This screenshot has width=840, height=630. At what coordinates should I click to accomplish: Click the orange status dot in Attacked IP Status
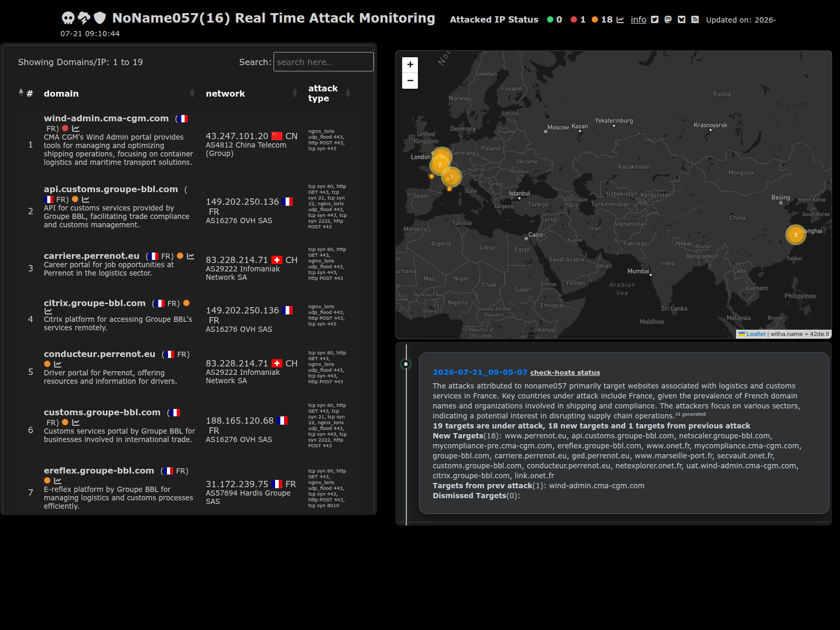tap(595, 19)
